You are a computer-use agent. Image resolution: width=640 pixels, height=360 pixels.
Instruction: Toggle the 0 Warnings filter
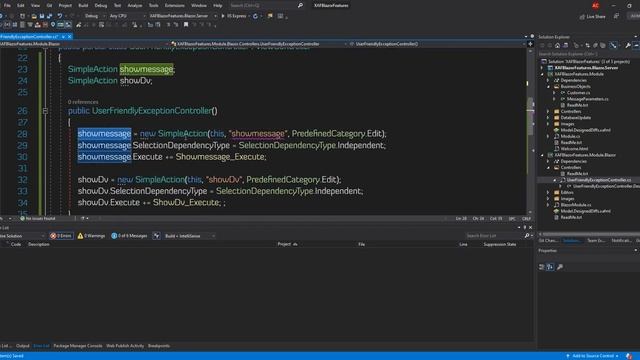pyautogui.click(x=91, y=236)
